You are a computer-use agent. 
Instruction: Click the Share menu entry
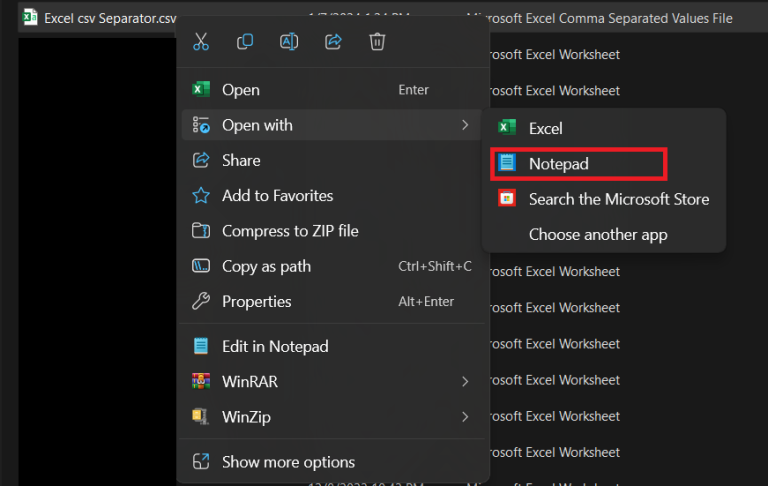click(241, 160)
